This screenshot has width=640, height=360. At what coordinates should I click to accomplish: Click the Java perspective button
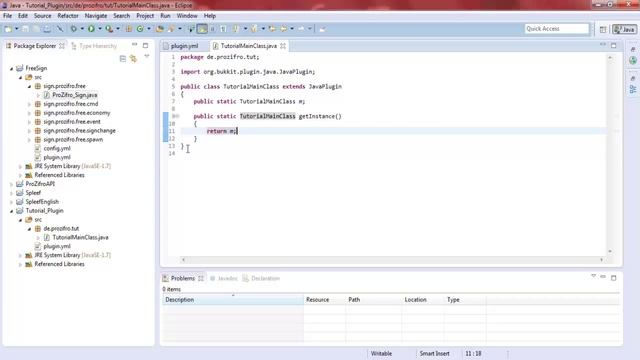pyautogui.click(x=624, y=29)
